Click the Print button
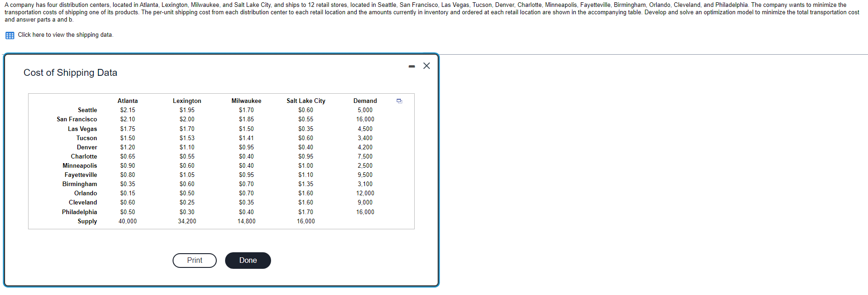Image resolution: width=868 pixels, height=295 pixels. (x=195, y=261)
